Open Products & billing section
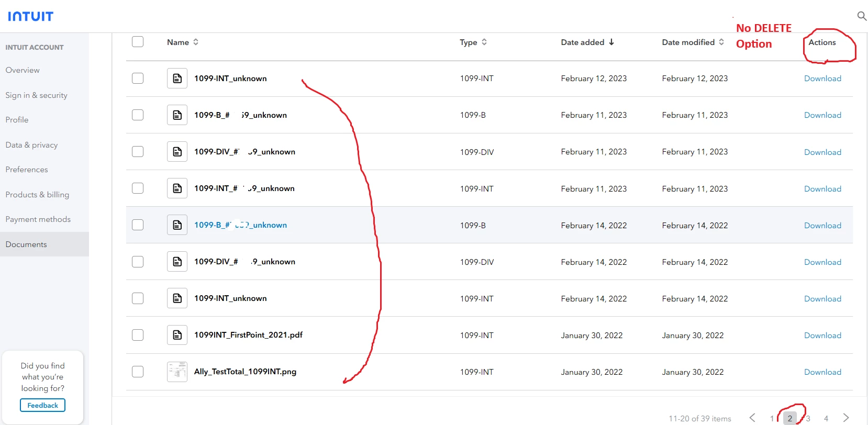This screenshot has height=425, width=868. [x=37, y=195]
